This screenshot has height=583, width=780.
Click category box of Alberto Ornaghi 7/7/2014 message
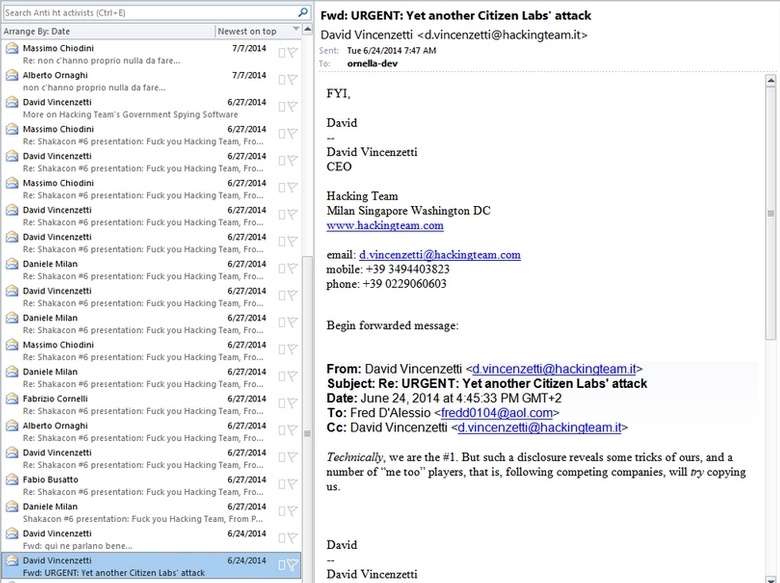(x=282, y=80)
